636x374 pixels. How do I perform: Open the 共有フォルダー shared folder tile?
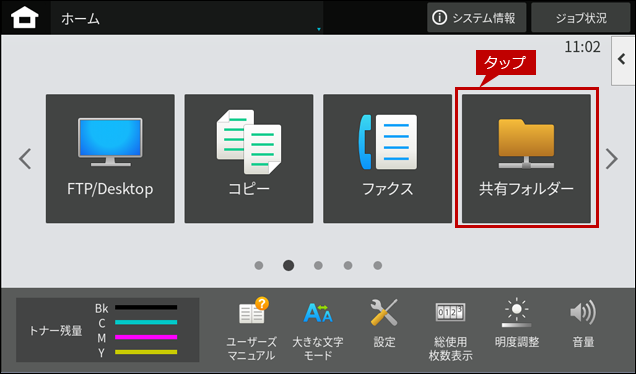[x=526, y=159]
